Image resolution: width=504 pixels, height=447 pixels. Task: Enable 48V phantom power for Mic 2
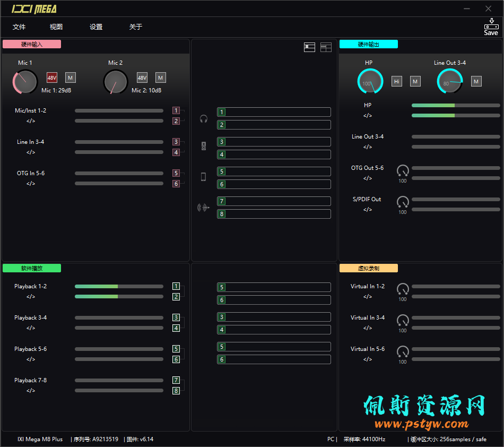(142, 78)
